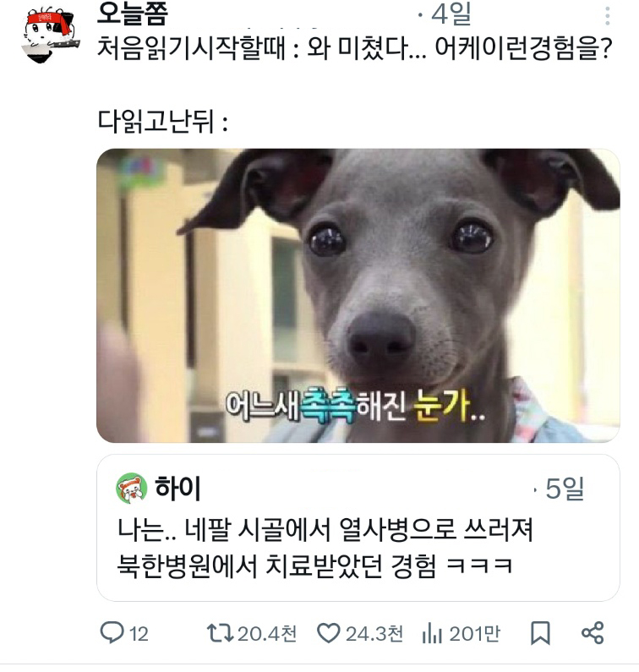Click the 12 replies count

139,634
